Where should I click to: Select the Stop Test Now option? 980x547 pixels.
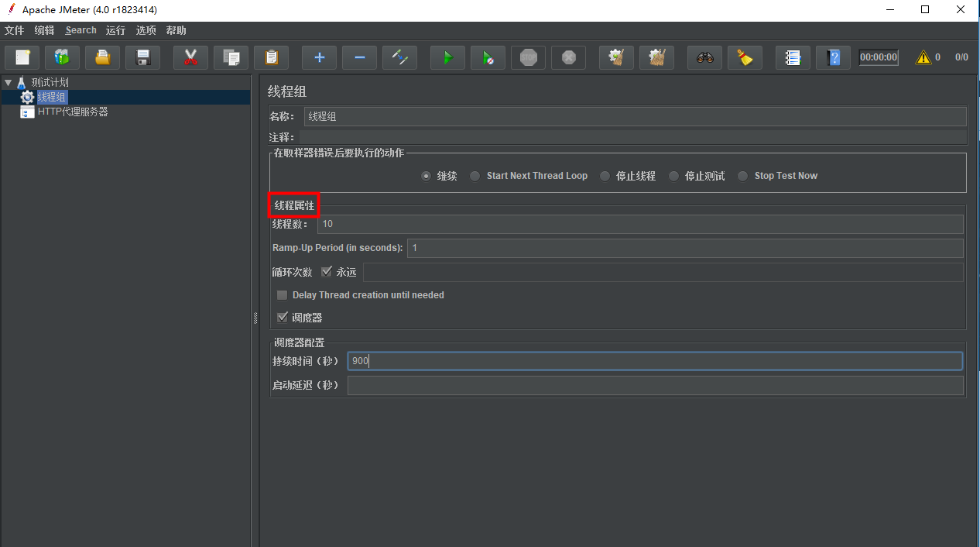tap(743, 176)
